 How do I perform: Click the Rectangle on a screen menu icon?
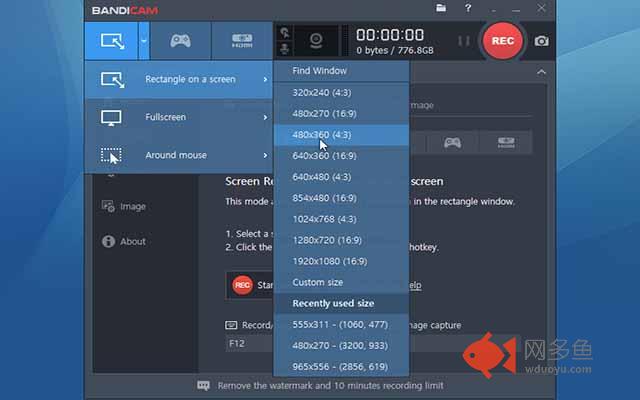point(112,80)
